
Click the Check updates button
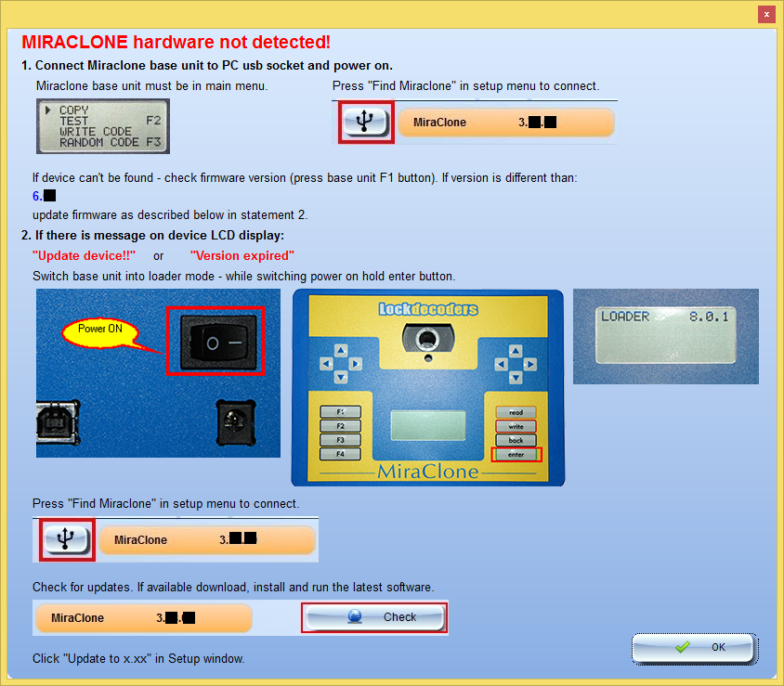click(374, 617)
